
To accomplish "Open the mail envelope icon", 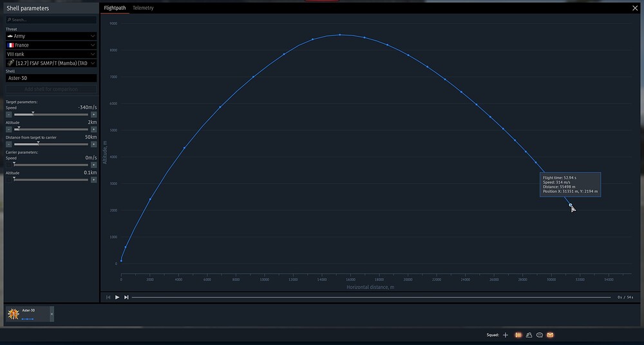I will pyautogui.click(x=551, y=335).
